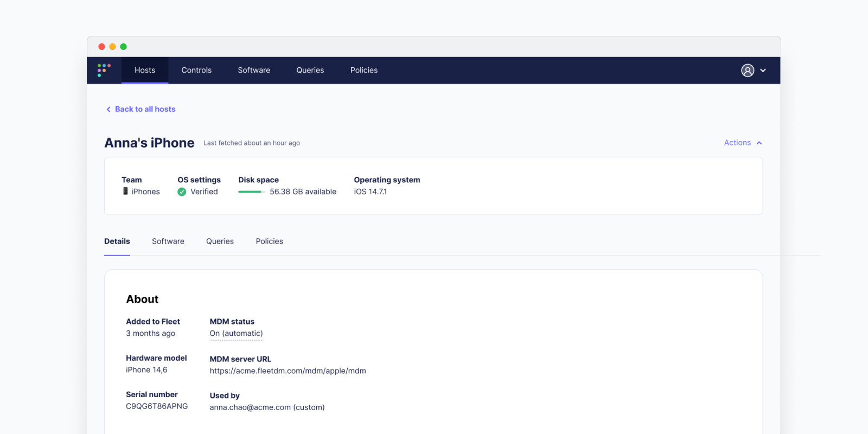Click the MDM status On (automatic) text
The width and height of the screenshot is (868, 434).
tap(236, 334)
